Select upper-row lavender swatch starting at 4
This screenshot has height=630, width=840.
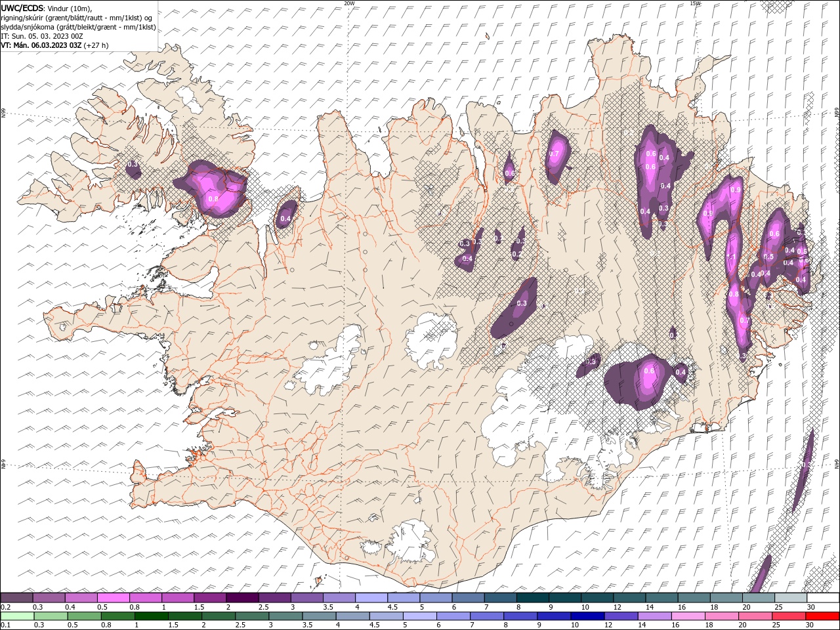pyautogui.click(x=371, y=598)
